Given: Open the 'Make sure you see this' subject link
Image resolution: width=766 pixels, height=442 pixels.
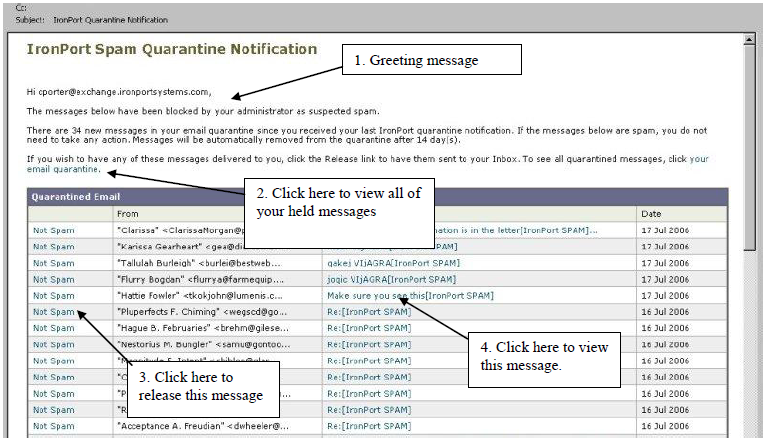Looking at the screenshot, I should (x=409, y=295).
